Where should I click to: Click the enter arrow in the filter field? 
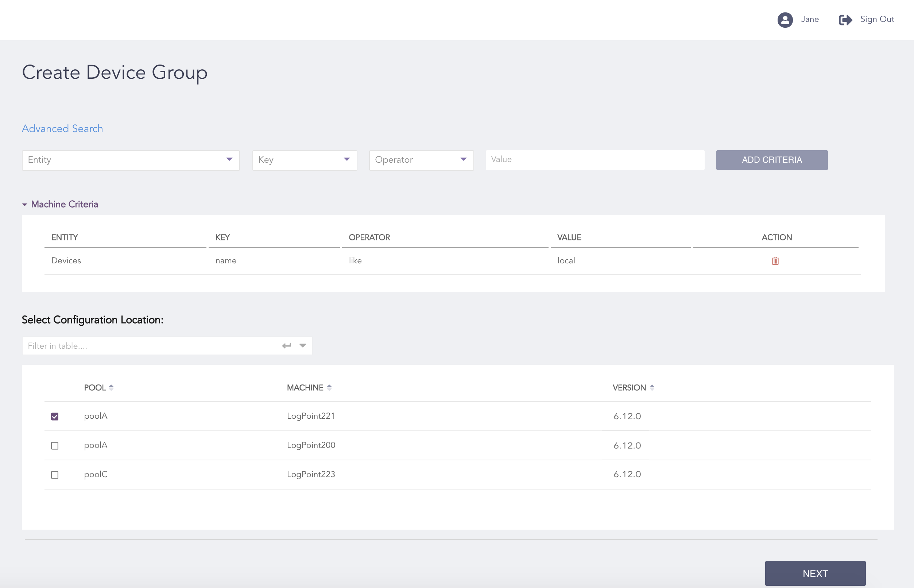pyautogui.click(x=286, y=345)
